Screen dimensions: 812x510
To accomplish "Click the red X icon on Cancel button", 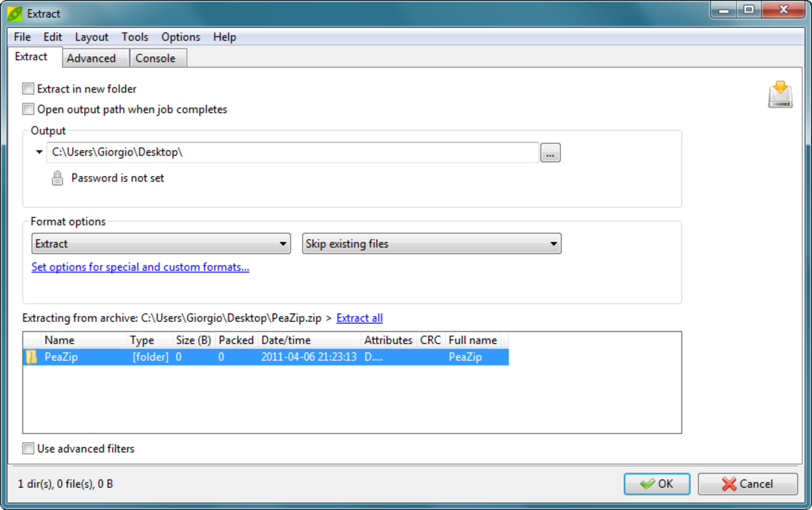I will pos(728,484).
